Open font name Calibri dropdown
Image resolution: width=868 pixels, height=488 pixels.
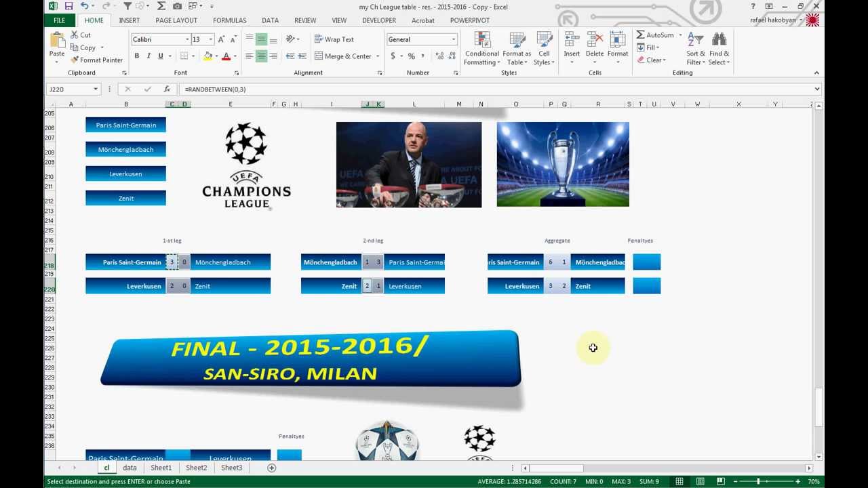point(187,39)
